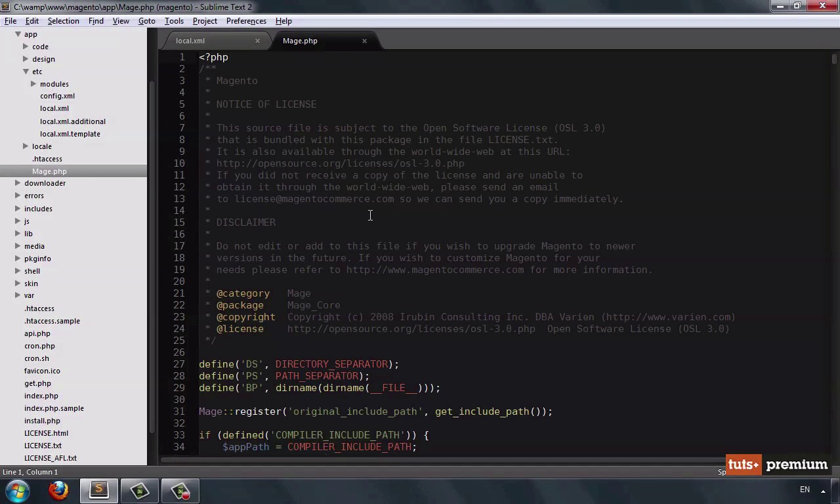Open LICENSE.txt in the sidebar

43,446
